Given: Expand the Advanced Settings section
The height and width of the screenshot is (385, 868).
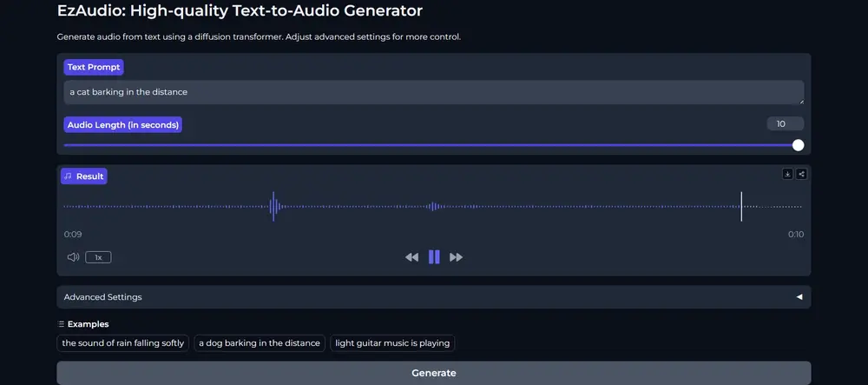Looking at the screenshot, I should [x=434, y=297].
